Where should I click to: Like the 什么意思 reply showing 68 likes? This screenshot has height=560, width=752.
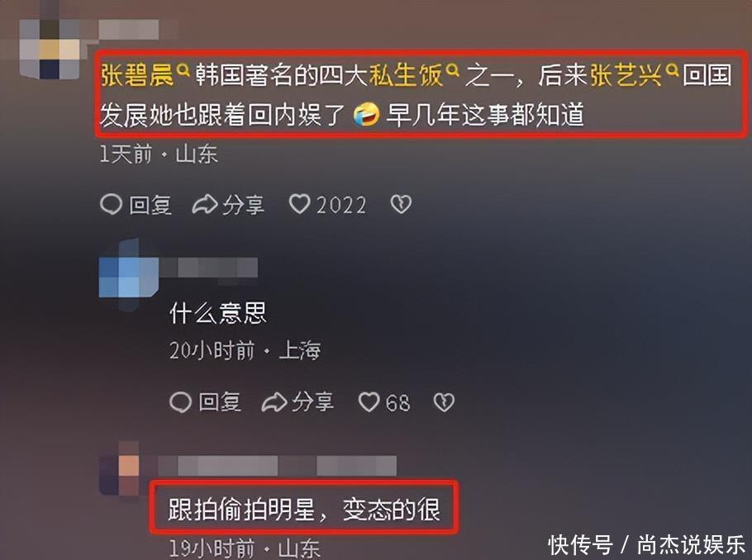pyautogui.click(x=369, y=402)
